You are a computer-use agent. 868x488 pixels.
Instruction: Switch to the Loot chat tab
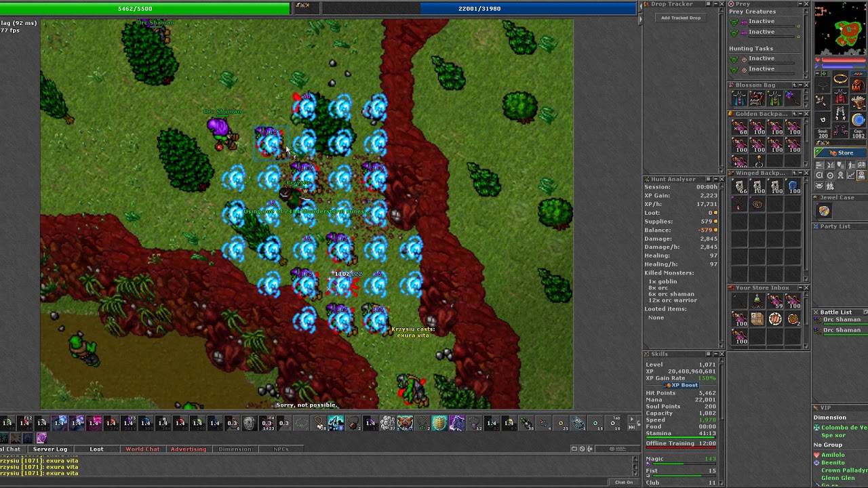tap(96, 449)
